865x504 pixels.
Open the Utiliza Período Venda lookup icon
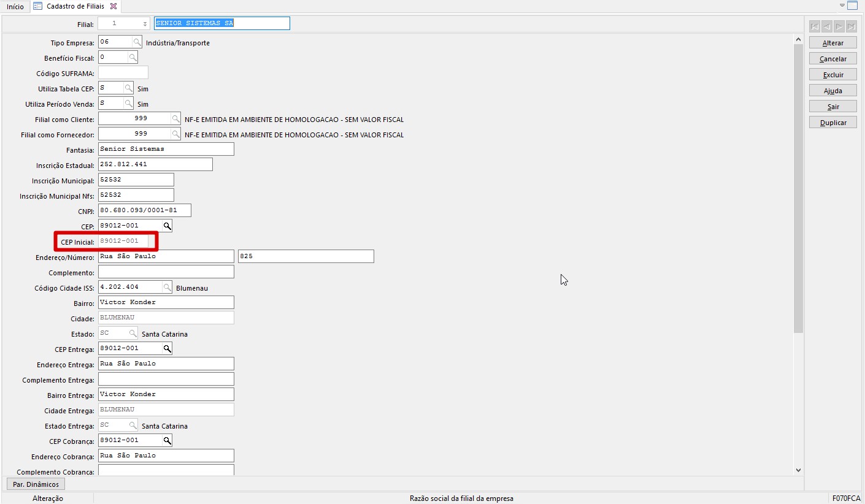point(128,104)
